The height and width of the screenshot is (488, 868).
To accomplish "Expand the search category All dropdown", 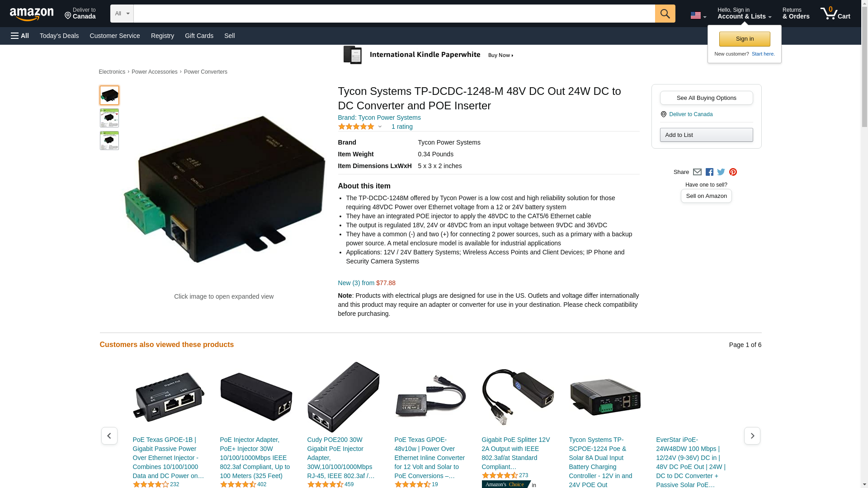I will [x=122, y=14].
